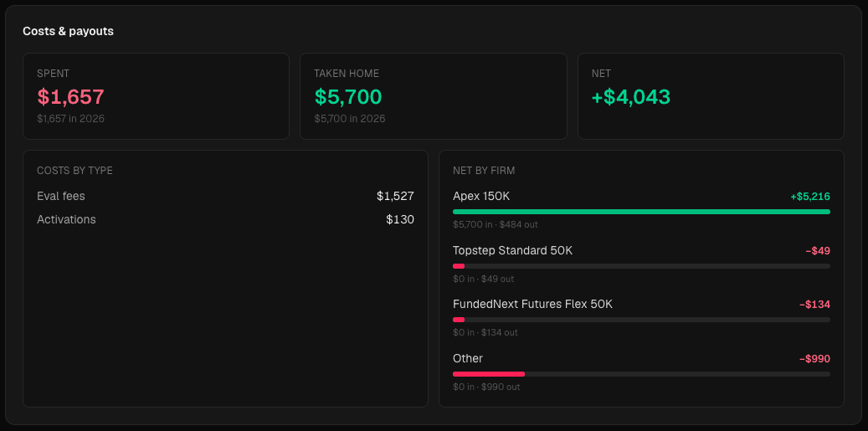Click the Apex 150K green progress bar

coord(642,212)
